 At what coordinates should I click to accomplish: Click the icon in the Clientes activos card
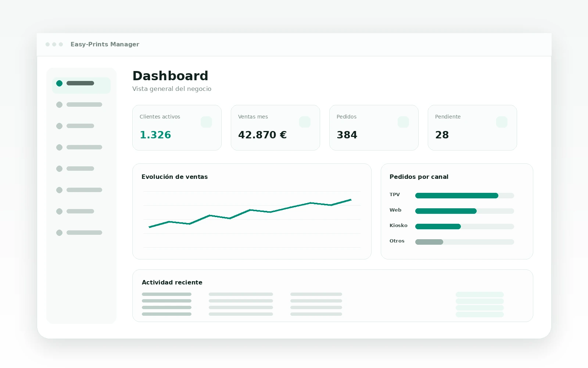(206, 122)
